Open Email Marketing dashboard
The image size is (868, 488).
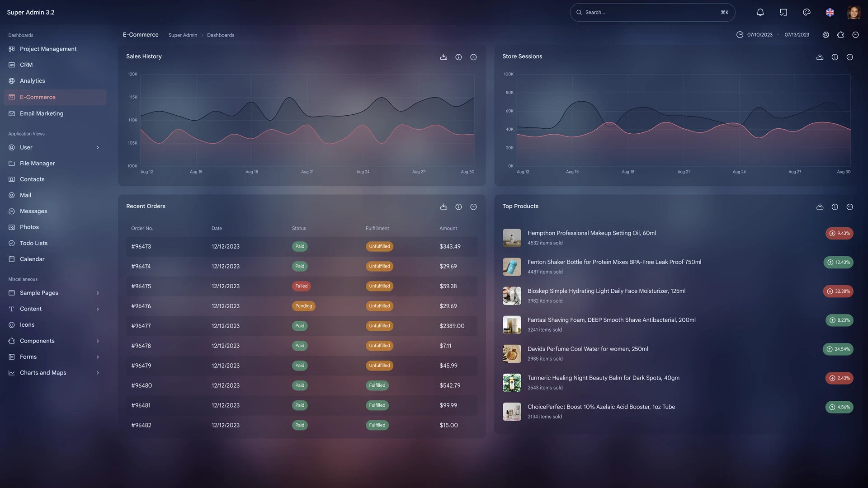click(55, 113)
